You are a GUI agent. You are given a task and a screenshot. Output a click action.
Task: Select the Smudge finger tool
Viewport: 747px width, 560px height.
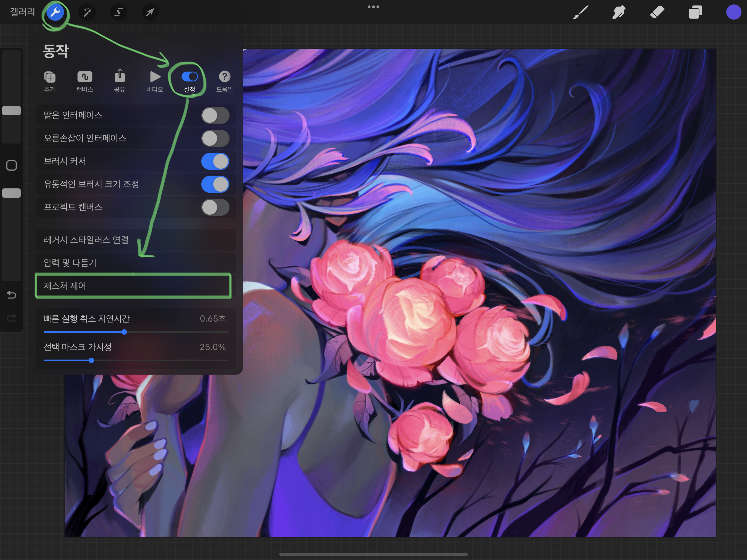[619, 13]
